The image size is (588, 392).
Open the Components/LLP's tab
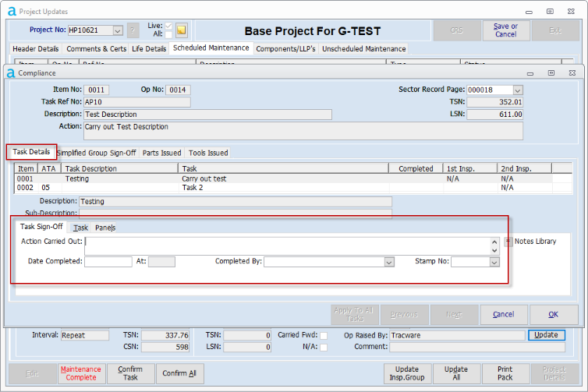285,49
